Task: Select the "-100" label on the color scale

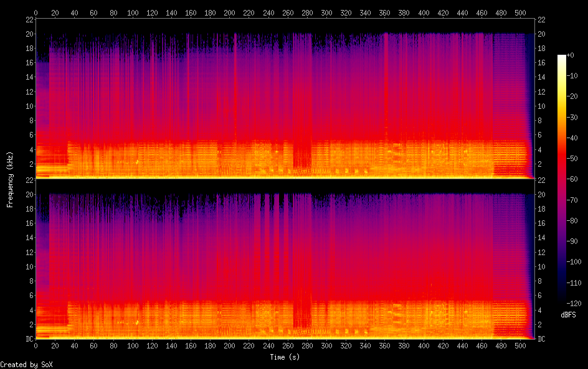Action: (574, 262)
